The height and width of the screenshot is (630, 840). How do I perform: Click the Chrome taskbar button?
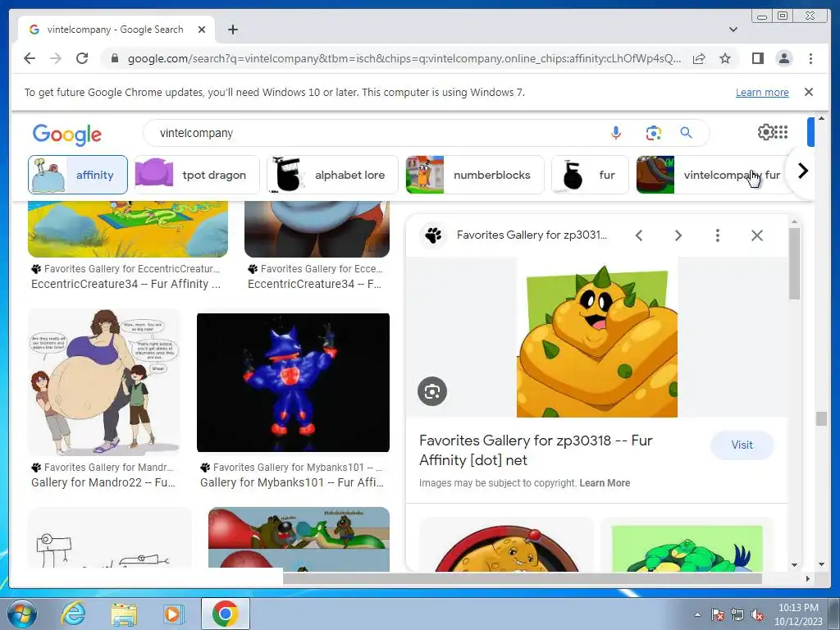[226, 614]
